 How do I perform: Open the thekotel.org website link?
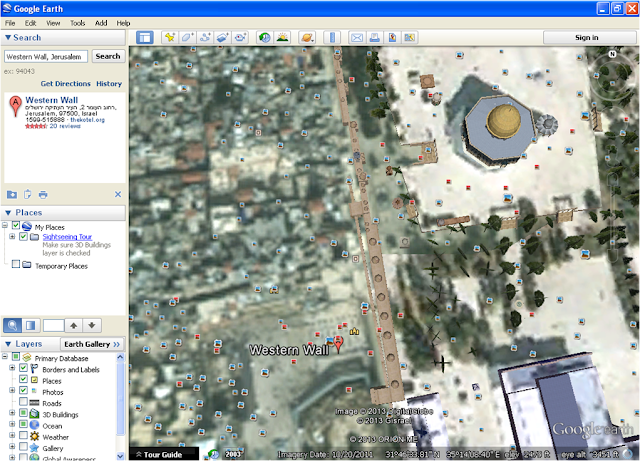pyautogui.click(x=87, y=120)
